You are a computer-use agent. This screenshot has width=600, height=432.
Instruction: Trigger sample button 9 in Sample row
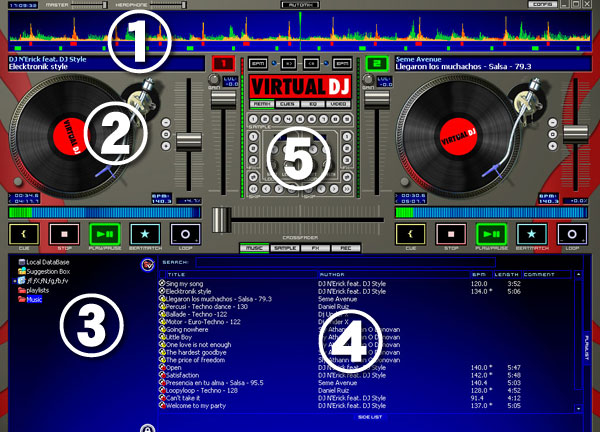pos(347,119)
